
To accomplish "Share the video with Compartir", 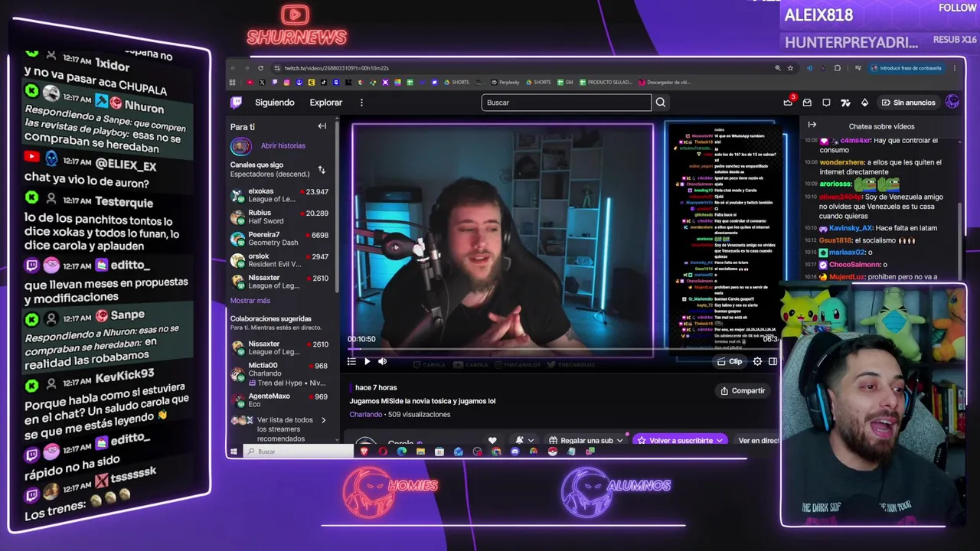I will click(742, 390).
